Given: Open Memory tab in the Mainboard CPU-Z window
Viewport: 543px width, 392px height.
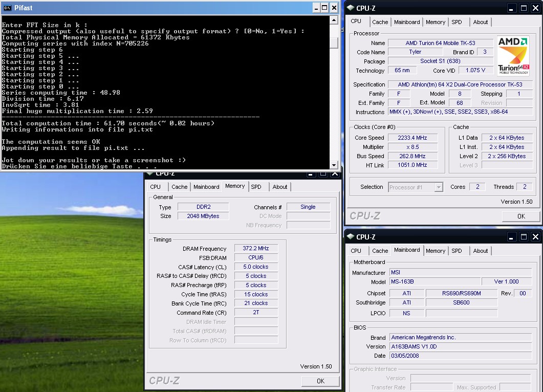Looking at the screenshot, I should coord(436,251).
